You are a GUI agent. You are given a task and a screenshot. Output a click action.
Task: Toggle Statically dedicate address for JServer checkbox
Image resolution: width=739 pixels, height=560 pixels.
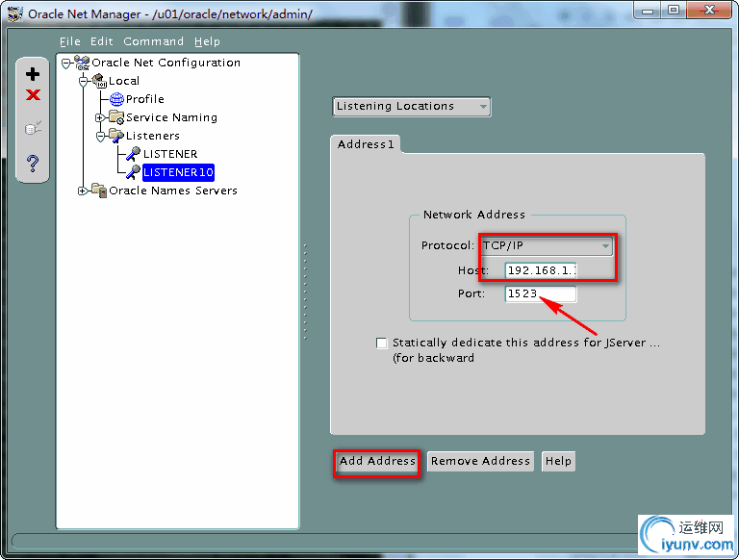tap(382, 343)
